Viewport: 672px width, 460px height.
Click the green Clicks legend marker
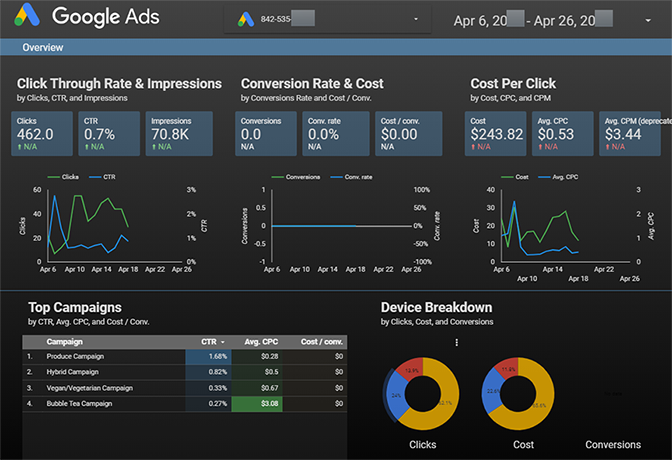(x=52, y=176)
